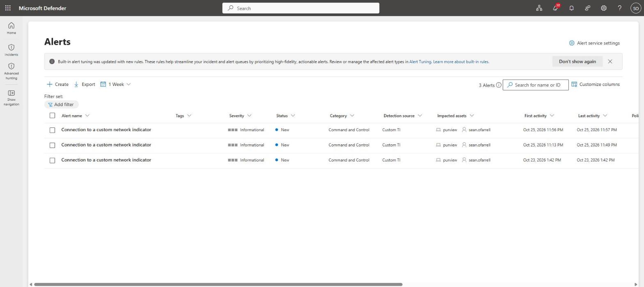Click user icon in Oct 25 11:56 PM row
The image size is (644, 287).
[464, 130]
